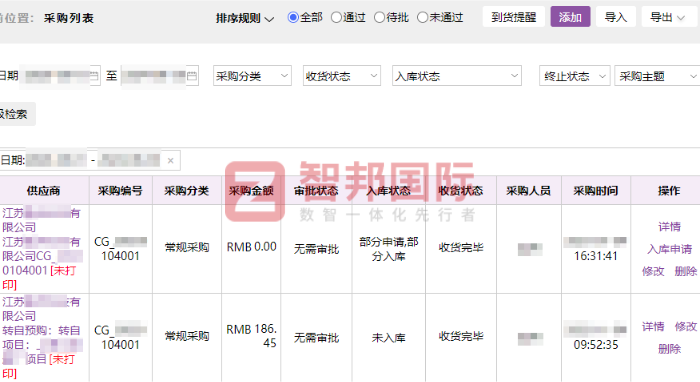The image size is (700, 382).
Task: Select the 全部 radio button
Action: (x=293, y=17)
